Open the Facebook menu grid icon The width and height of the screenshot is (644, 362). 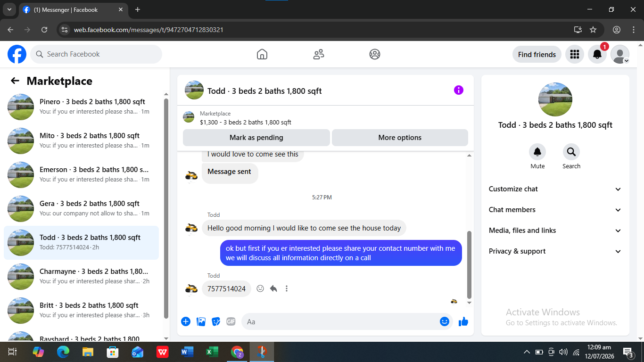[x=574, y=54]
